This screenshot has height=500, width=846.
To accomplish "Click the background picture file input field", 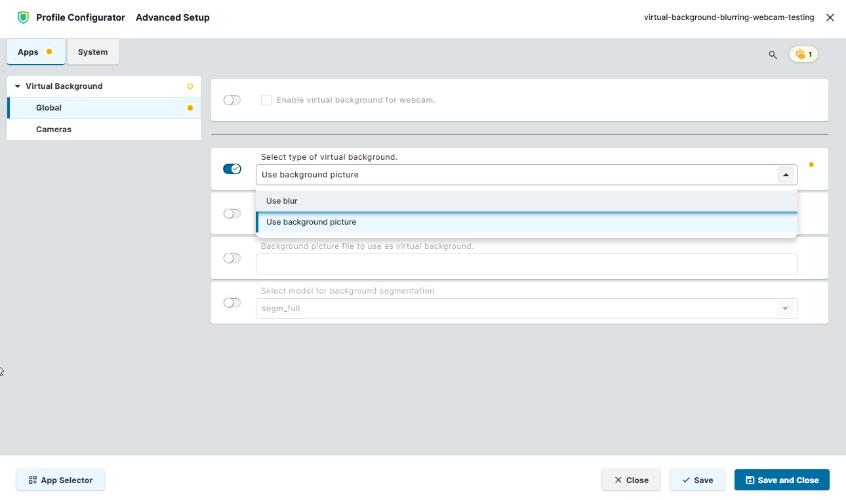I will (x=526, y=264).
